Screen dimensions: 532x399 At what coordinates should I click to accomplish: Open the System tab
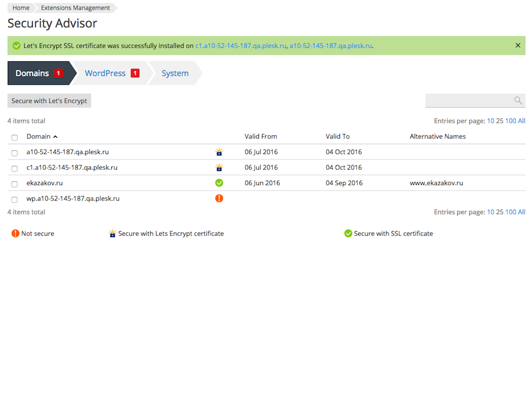(175, 73)
